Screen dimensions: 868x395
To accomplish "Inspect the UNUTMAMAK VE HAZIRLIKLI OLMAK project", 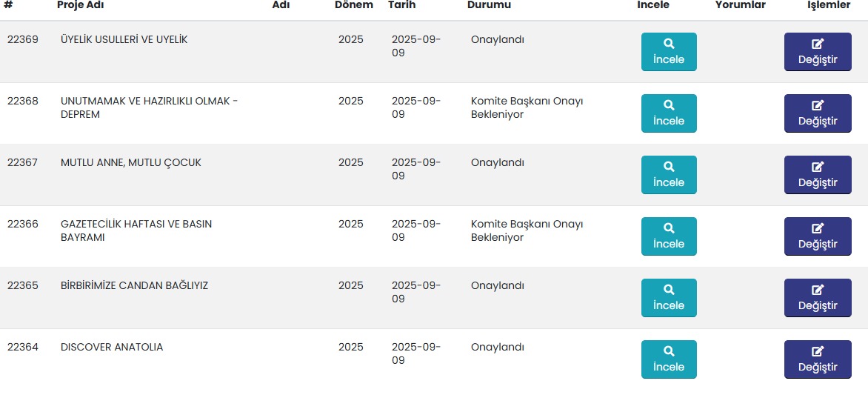I will [669, 113].
